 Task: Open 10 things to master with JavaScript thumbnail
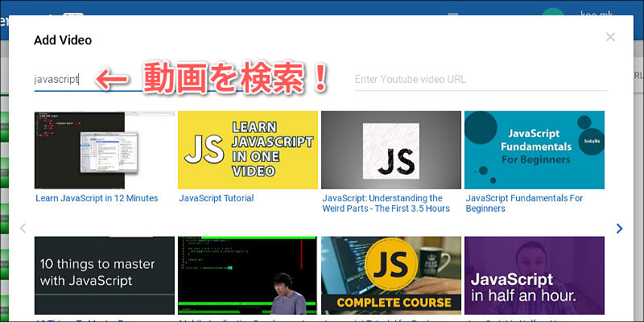(x=105, y=275)
